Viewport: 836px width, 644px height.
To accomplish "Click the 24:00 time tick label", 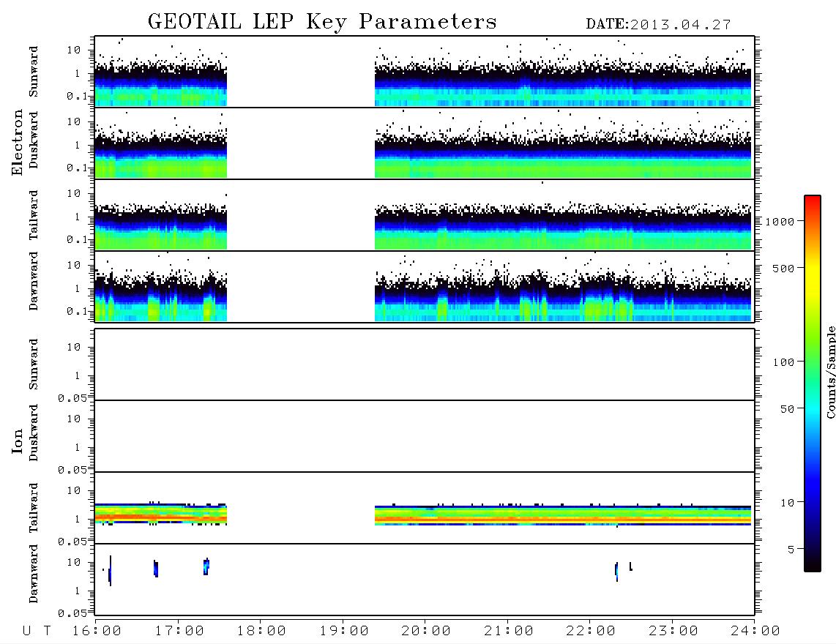I will (756, 632).
